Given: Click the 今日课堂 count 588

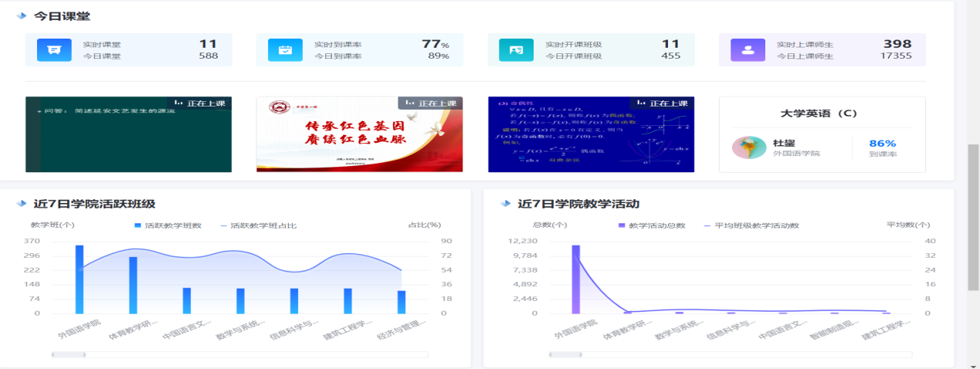Looking at the screenshot, I should 208,56.
